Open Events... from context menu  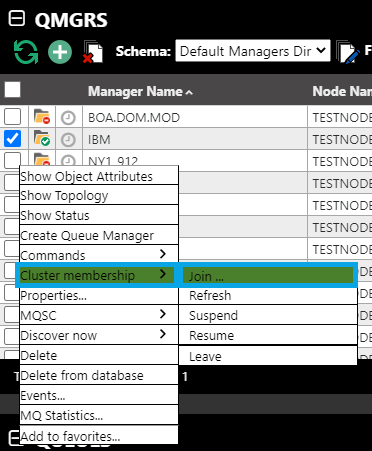pyautogui.click(x=99, y=395)
